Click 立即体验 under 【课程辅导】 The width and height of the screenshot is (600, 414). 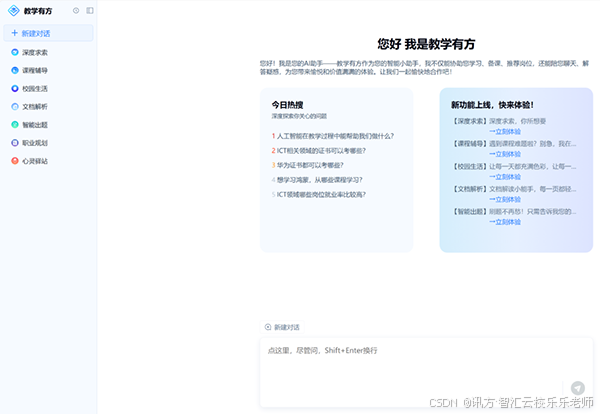tap(505, 154)
